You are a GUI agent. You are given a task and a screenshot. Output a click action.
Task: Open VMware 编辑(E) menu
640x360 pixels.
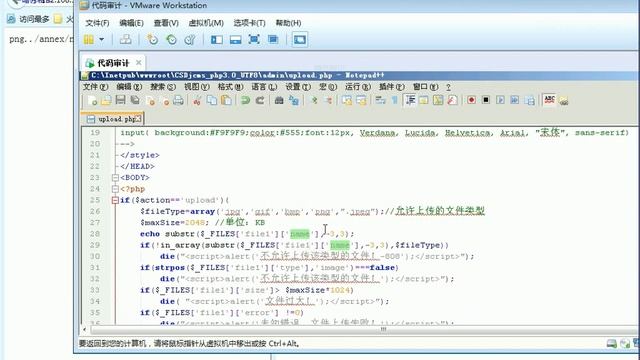(131, 23)
